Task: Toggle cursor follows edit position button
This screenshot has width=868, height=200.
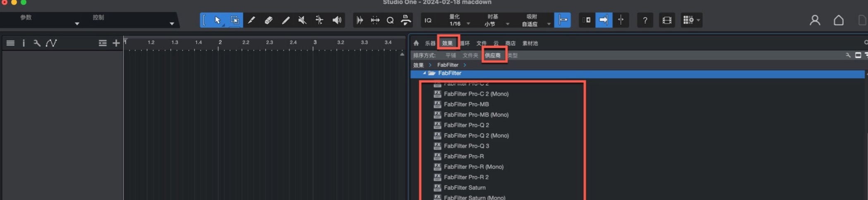Action: tap(621, 20)
